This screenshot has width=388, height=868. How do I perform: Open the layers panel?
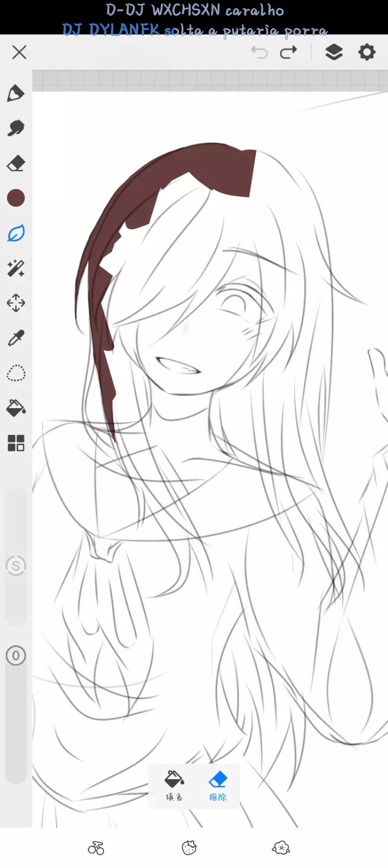click(334, 52)
